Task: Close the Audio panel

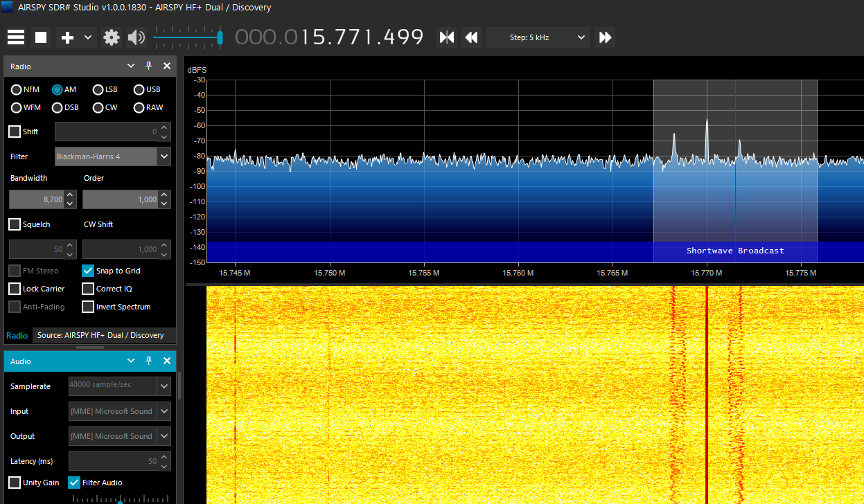Action: coord(167,361)
